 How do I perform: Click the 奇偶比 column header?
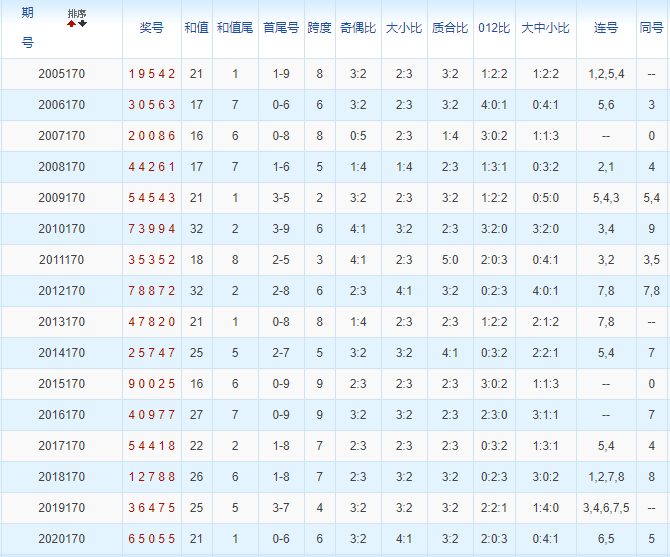coord(358,28)
